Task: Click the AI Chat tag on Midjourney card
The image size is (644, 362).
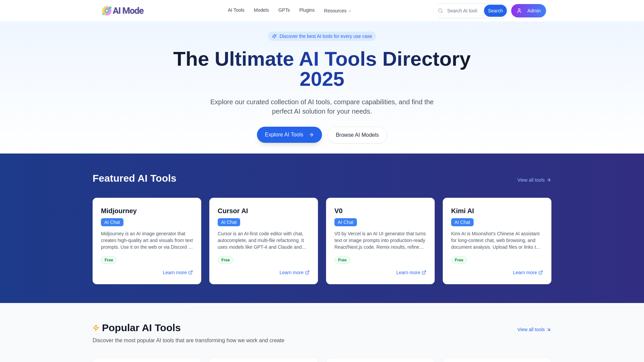Action: point(112,222)
